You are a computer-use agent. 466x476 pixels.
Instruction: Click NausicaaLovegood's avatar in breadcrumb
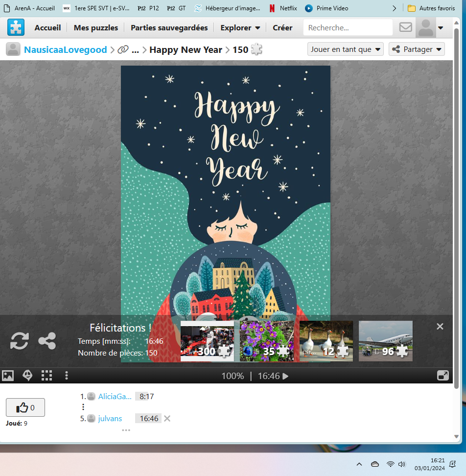(x=13, y=49)
